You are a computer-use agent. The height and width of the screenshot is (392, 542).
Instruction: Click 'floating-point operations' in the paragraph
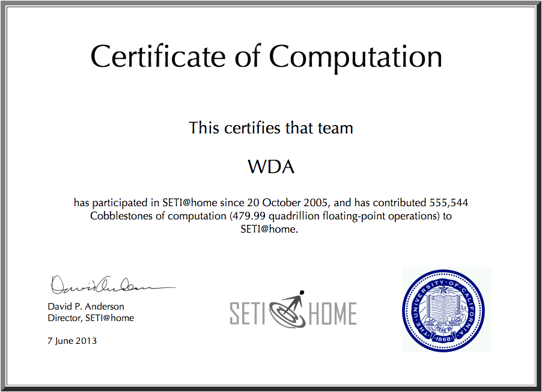382,216
